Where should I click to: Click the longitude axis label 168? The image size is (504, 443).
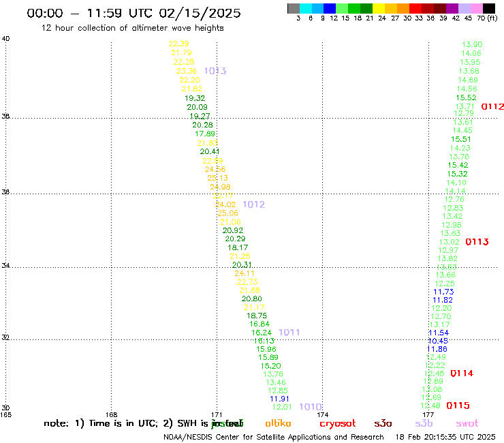coord(111,414)
